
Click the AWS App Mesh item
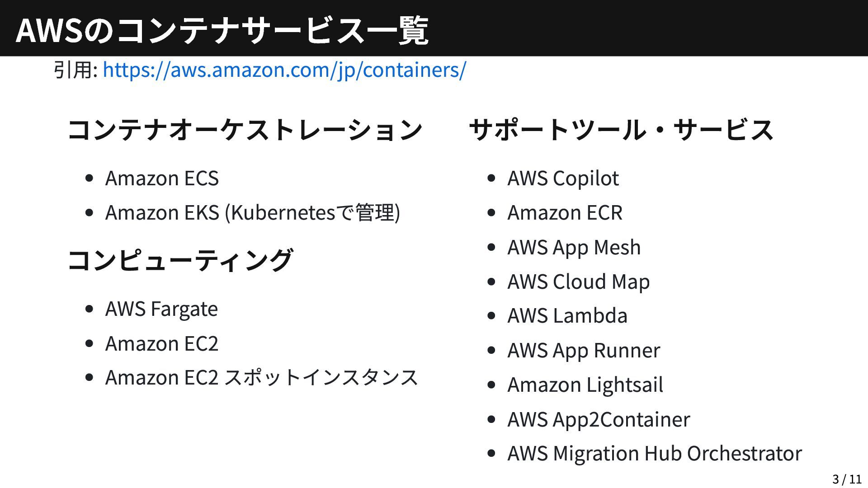pos(574,247)
